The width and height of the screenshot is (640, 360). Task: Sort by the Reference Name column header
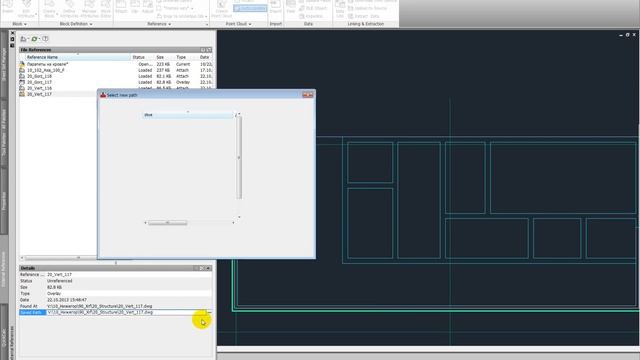point(78,57)
